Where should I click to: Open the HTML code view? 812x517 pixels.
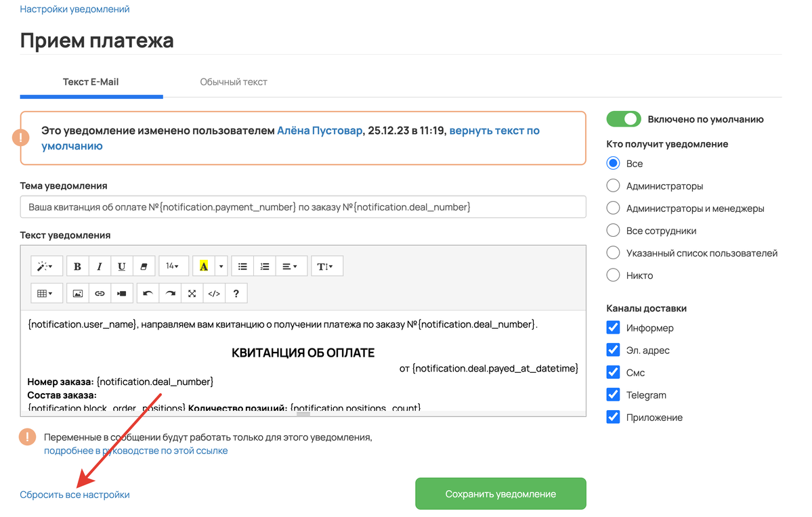[215, 293]
